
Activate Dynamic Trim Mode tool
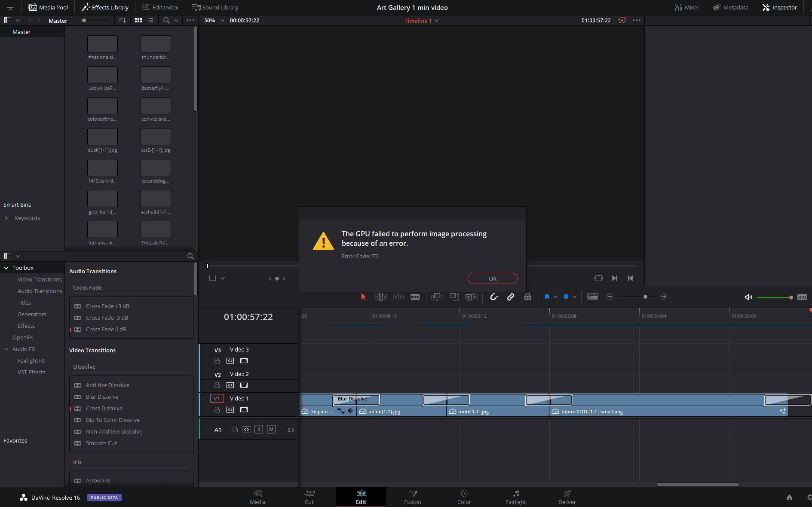point(398,297)
